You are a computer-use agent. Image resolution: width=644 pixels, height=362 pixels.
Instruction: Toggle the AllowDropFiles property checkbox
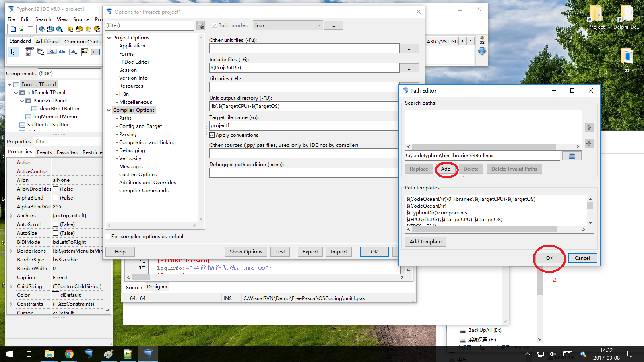tap(56, 189)
